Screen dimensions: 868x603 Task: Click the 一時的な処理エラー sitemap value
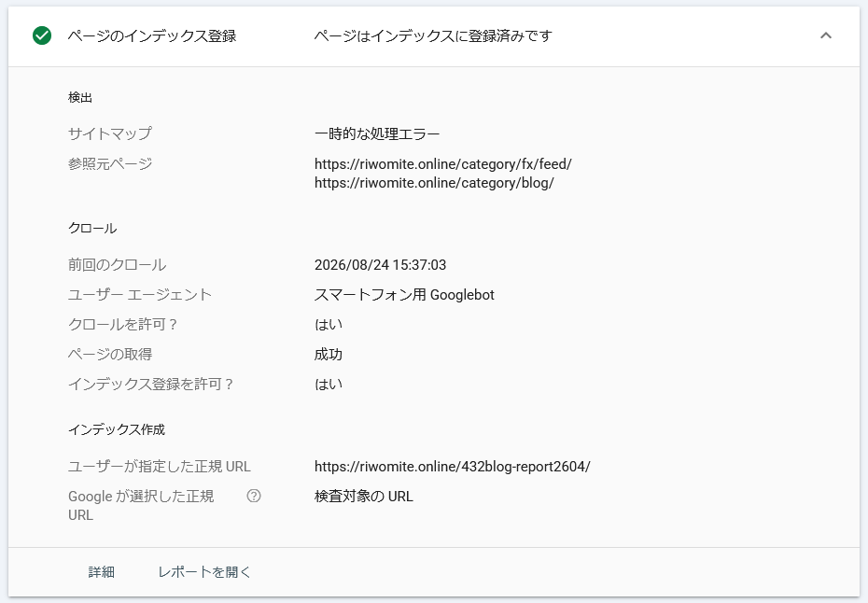coord(377,134)
